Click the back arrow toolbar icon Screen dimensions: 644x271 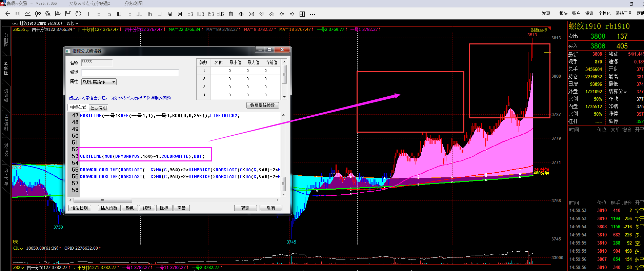[7, 14]
